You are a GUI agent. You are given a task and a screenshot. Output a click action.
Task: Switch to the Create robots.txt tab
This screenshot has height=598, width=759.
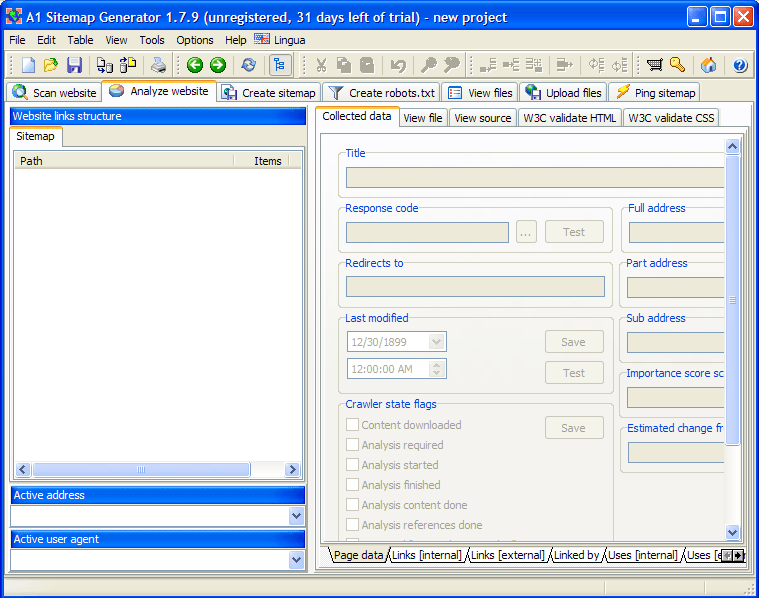(x=381, y=92)
